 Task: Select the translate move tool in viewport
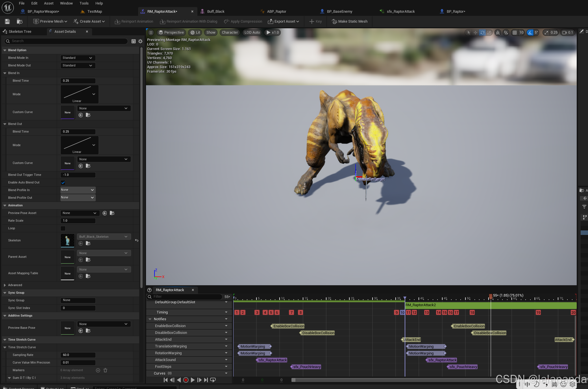[476, 33]
